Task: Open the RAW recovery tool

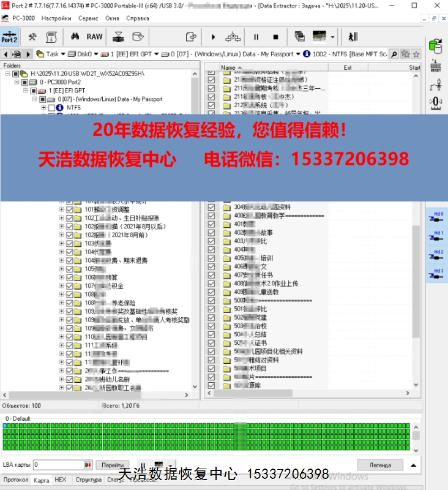Action: tap(94, 37)
